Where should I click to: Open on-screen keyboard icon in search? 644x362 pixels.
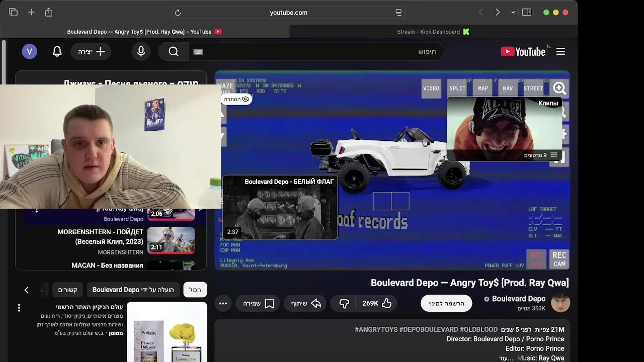coord(198,52)
